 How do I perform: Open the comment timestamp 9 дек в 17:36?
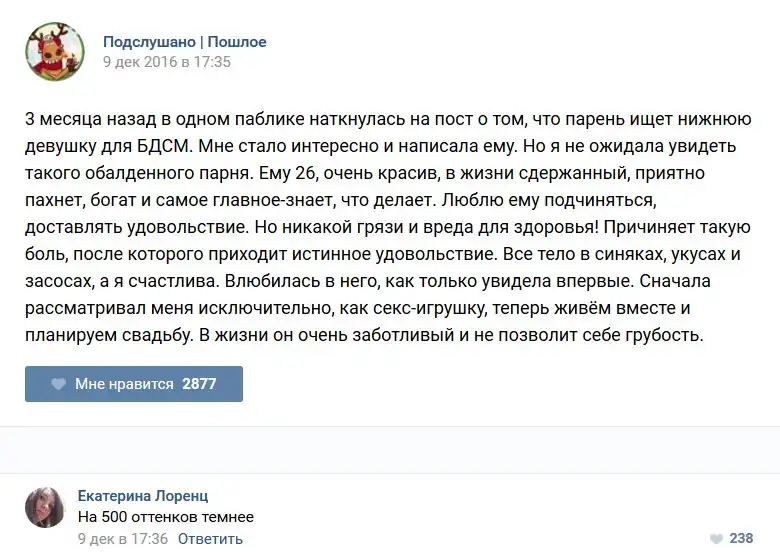(x=124, y=539)
